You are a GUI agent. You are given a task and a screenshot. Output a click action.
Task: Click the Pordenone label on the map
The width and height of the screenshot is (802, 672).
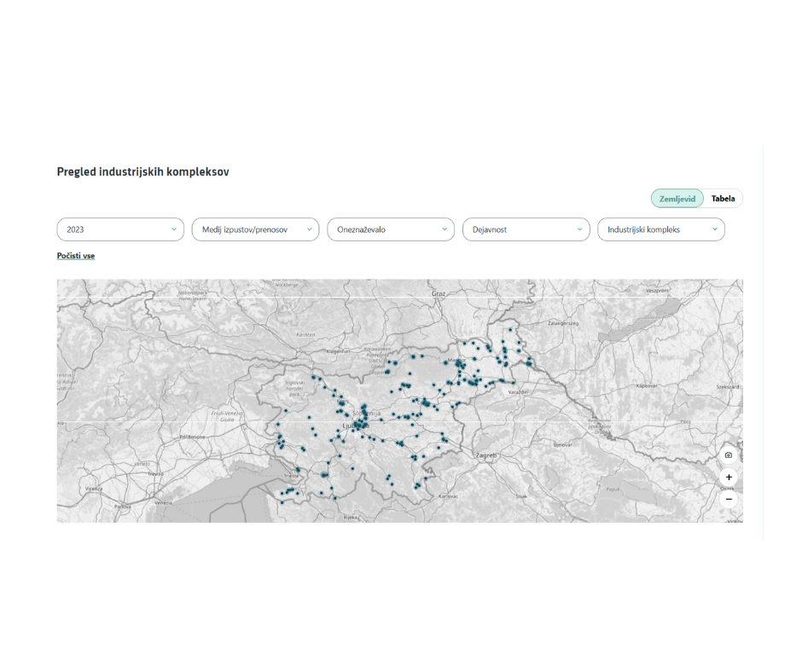point(191,436)
